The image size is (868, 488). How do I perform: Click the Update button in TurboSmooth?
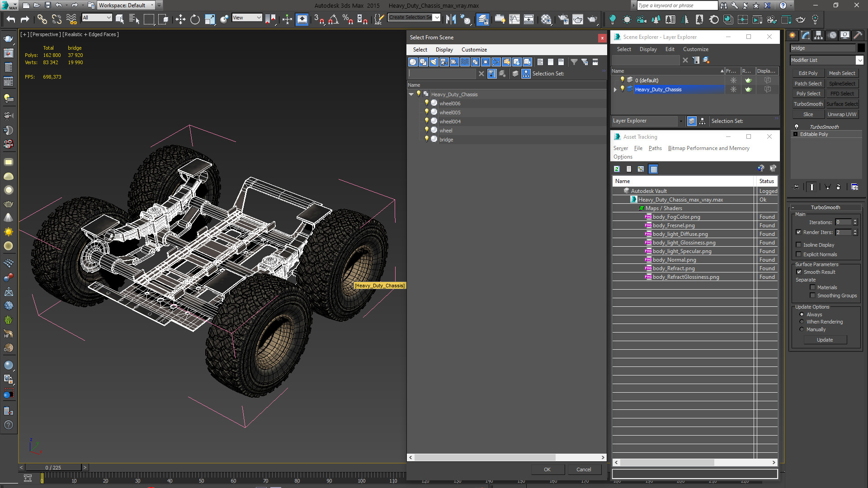(825, 340)
